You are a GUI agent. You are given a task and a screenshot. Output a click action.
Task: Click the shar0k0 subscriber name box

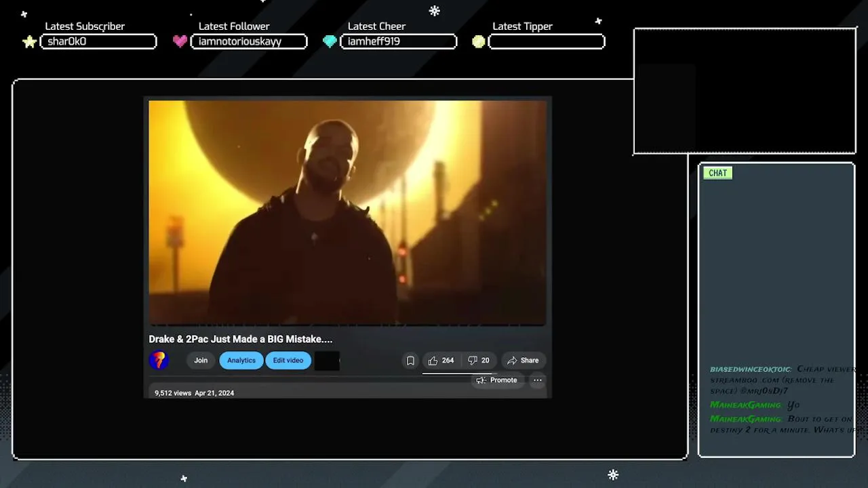[98, 41]
